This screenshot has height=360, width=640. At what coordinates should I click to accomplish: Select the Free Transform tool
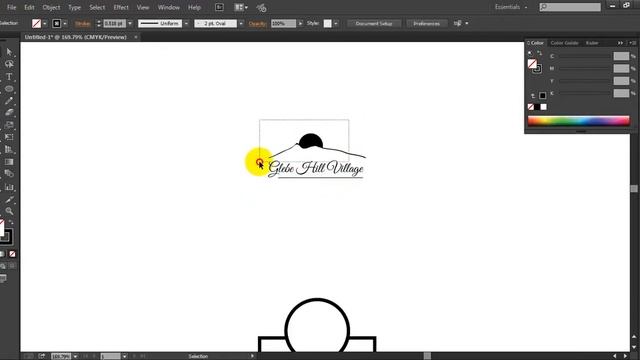click(9, 137)
